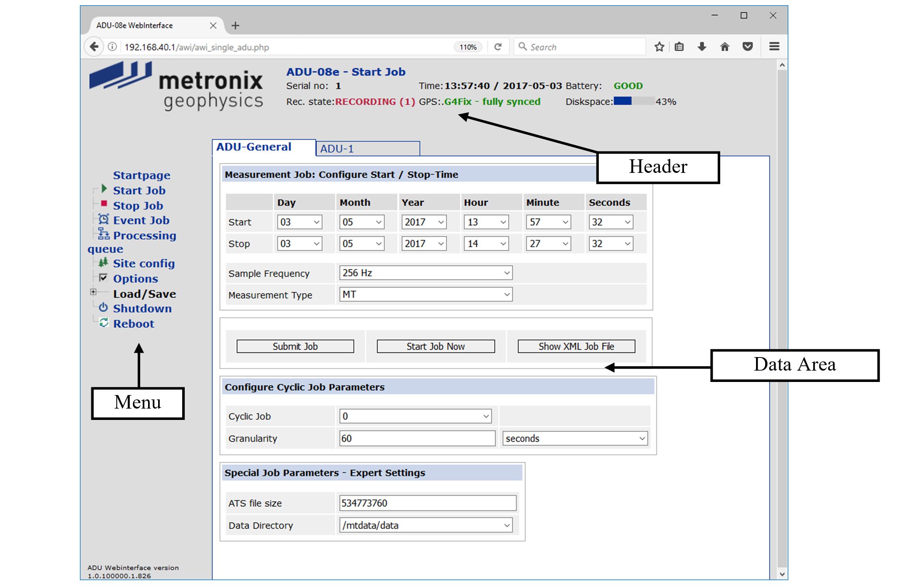The width and height of the screenshot is (915, 588).
Task: Open the Start Job menu link
Action: coord(139,191)
